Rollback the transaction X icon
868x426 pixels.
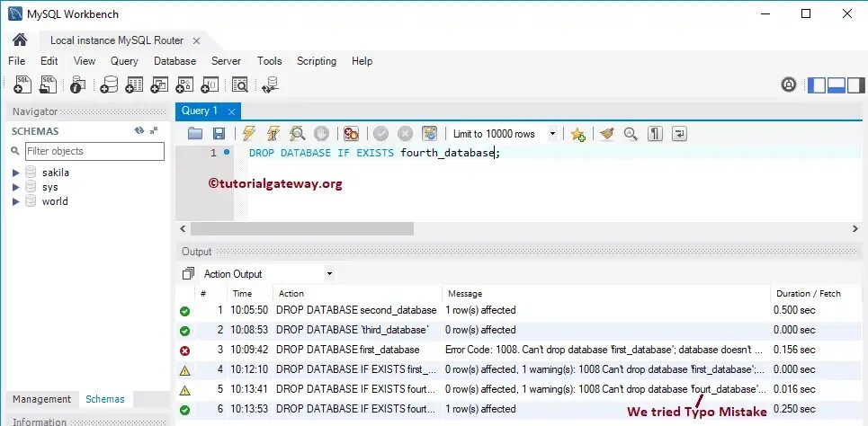coord(405,133)
